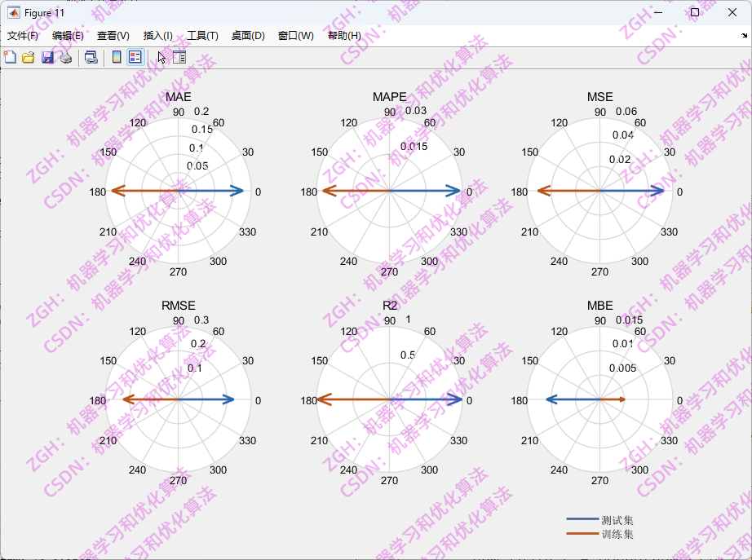Click the MATLAB logo in the title bar

click(13, 12)
